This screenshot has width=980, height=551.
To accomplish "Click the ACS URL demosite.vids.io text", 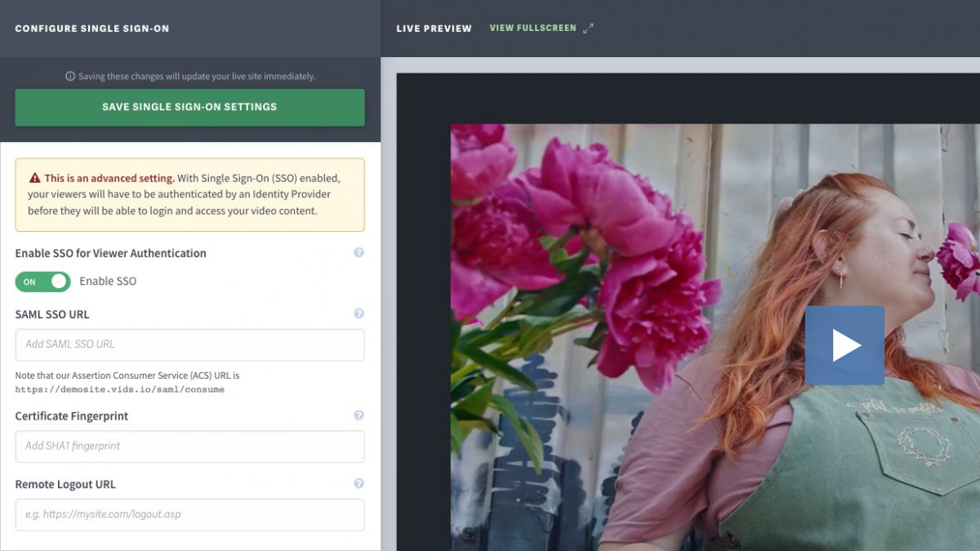I will tap(119, 390).
